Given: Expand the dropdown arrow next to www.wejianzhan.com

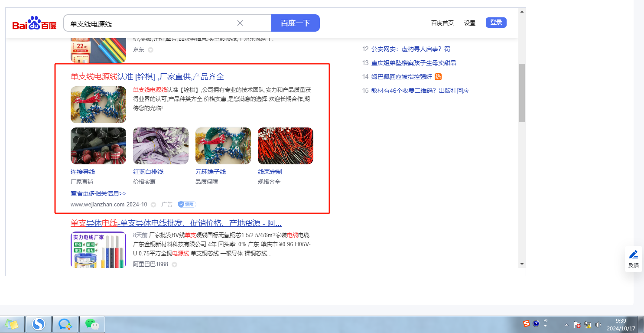Looking at the screenshot, I should coord(153,205).
